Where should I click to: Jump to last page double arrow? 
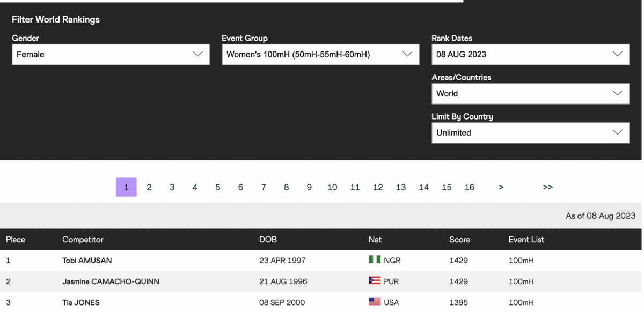coord(547,187)
